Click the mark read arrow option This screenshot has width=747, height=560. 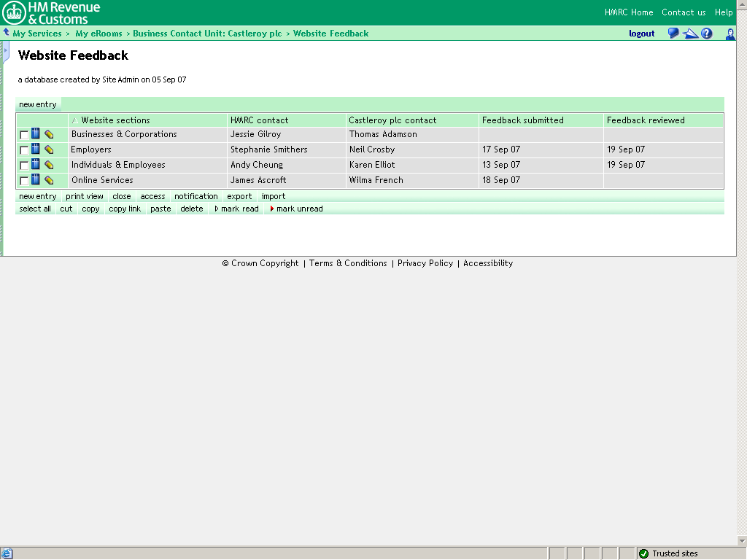tap(236, 209)
